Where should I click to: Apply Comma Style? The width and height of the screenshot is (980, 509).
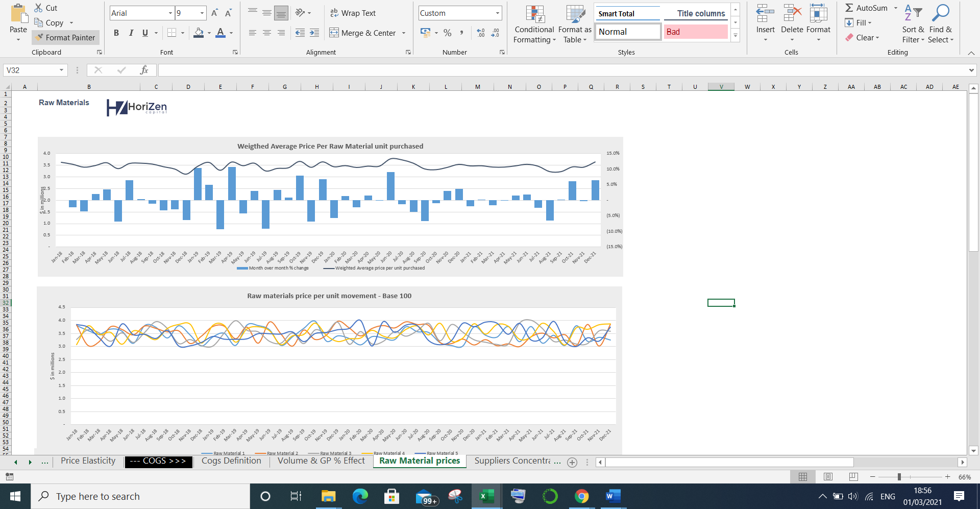pyautogui.click(x=461, y=33)
